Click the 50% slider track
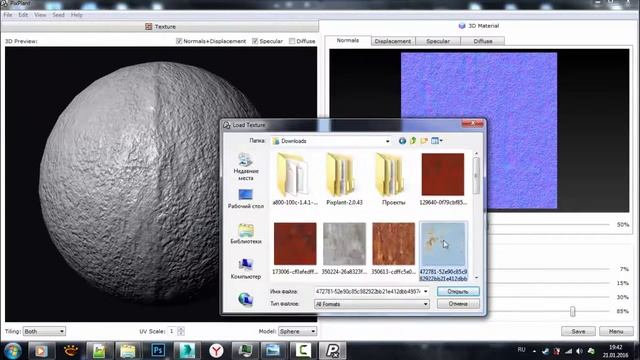This screenshot has height=360, width=640. 549,224
